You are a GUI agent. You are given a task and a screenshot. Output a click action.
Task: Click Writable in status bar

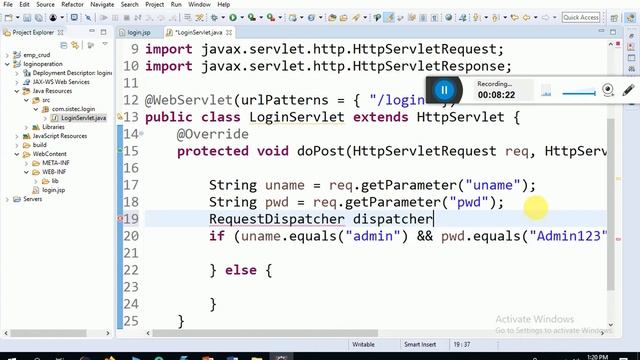click(363, 344)
